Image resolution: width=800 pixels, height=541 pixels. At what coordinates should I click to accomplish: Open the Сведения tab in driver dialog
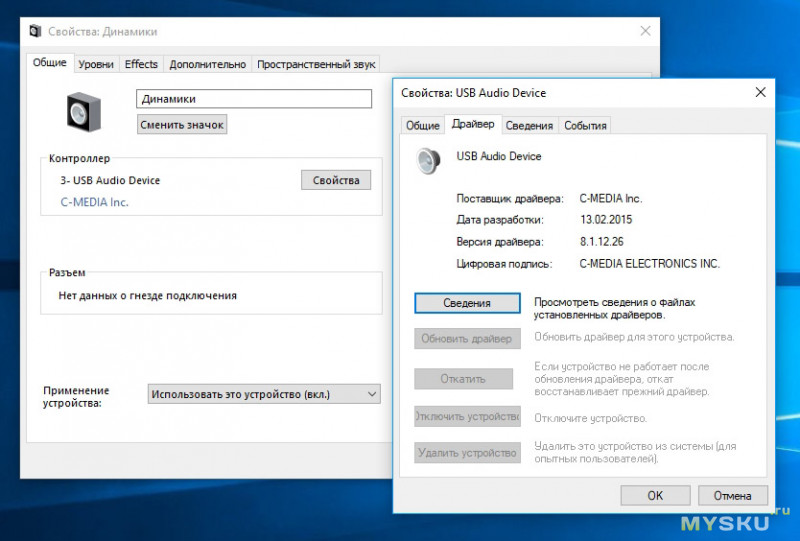529,126
